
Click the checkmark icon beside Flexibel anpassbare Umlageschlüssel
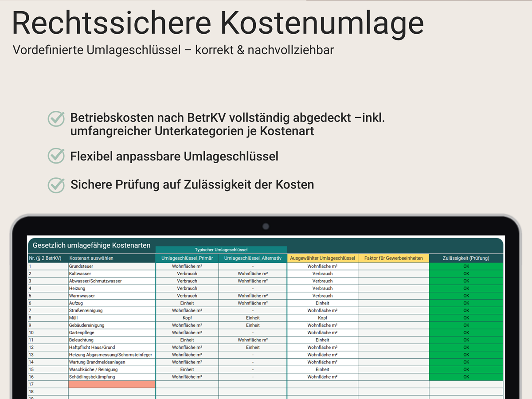click(56, 156)
